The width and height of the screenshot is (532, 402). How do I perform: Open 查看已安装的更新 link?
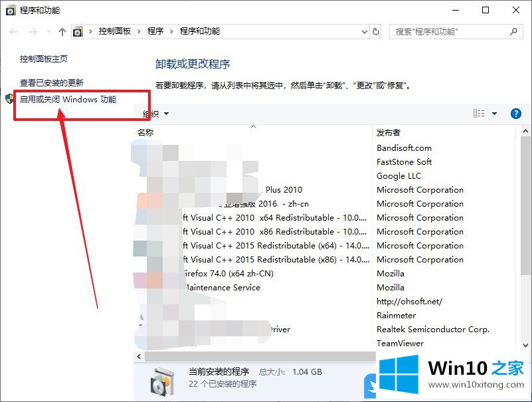(x=52, y=82)
